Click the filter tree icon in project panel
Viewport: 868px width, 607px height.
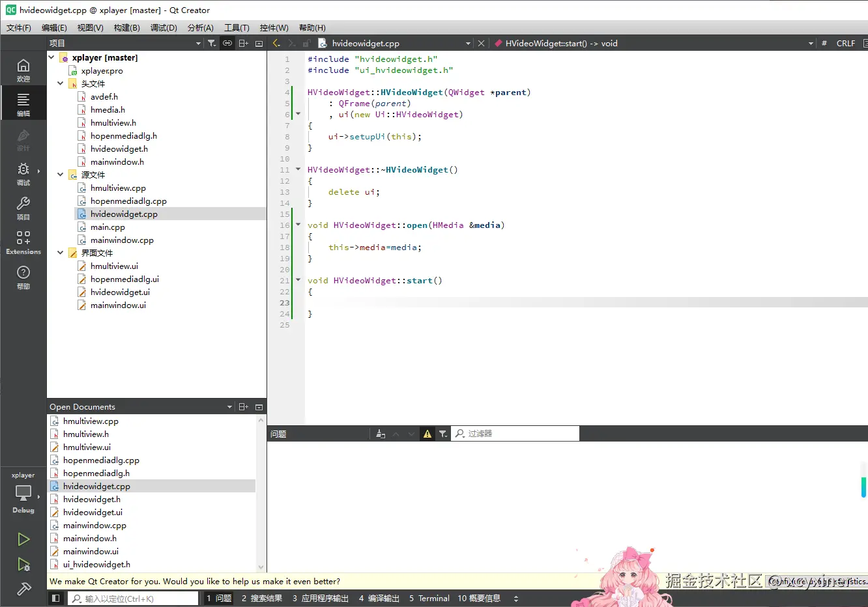click(x=212, y=43)
